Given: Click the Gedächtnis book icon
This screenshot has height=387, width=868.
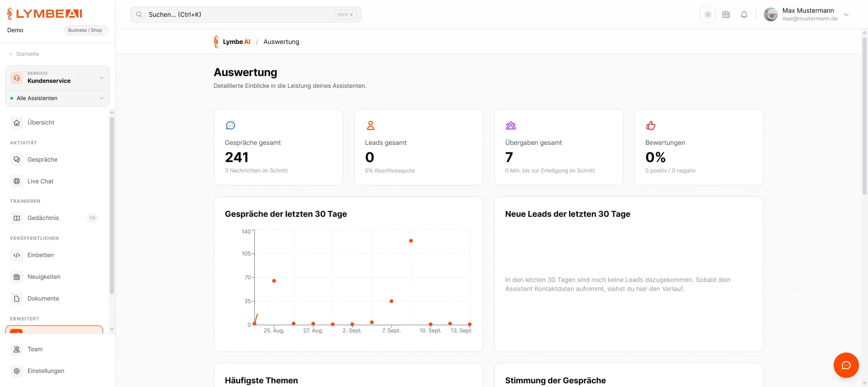Looking at the screenshot, I should pyautogui.click(x=17, y=218).
